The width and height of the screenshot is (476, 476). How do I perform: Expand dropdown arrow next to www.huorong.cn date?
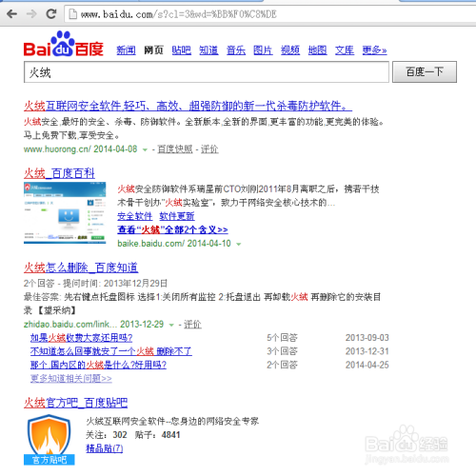coord(145,149)
